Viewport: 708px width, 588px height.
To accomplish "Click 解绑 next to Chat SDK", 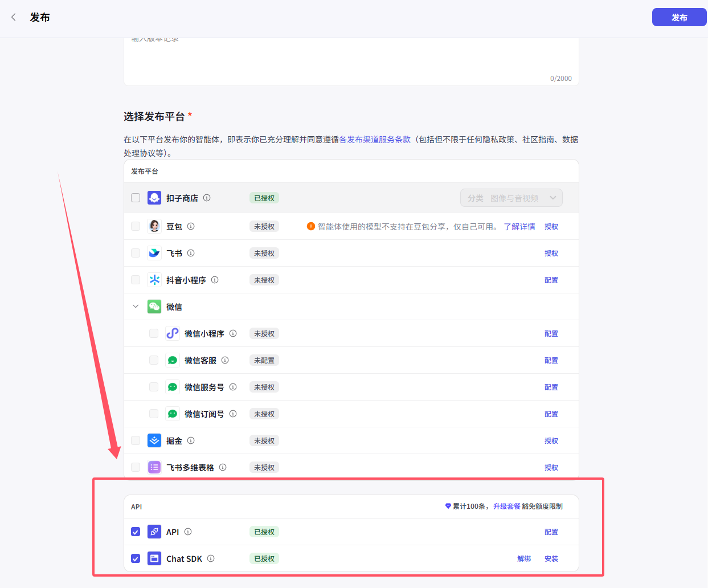I will (523, 558).
